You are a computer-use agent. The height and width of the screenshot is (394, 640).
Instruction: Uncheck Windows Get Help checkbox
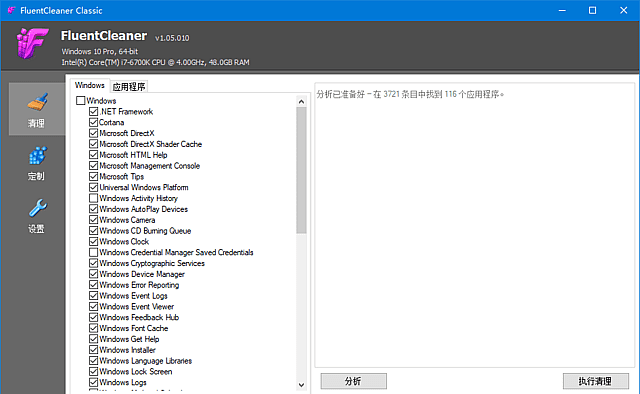point(93,338)
